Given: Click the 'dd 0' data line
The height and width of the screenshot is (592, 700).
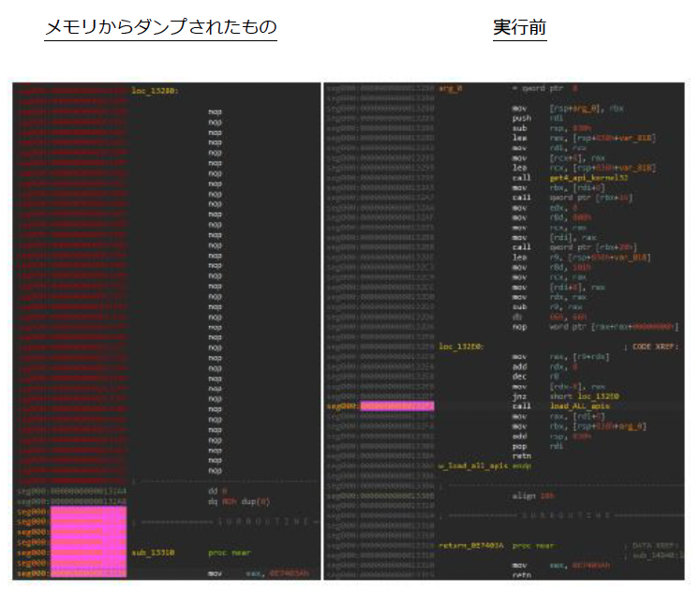Looking at the screenshot, I should (217, 491).
